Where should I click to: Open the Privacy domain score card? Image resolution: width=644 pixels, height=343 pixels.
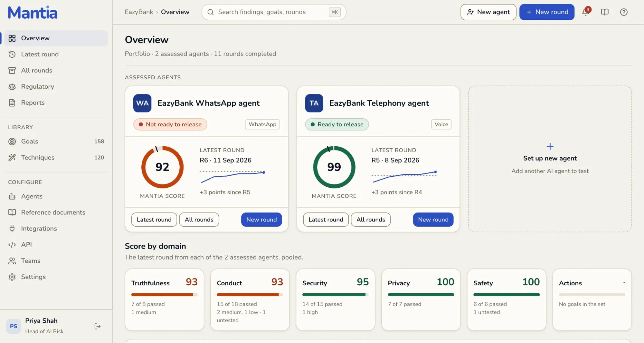(421, 300)
